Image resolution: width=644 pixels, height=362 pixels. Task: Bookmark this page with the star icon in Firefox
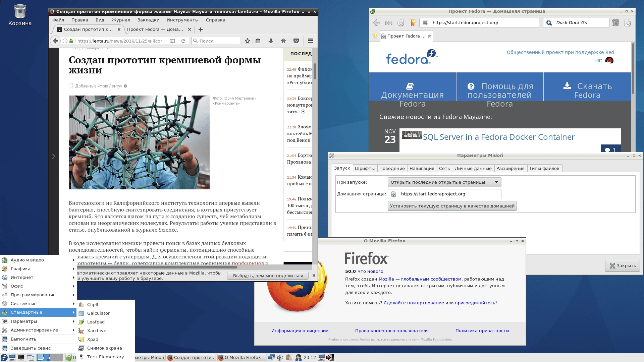point(248,41)
